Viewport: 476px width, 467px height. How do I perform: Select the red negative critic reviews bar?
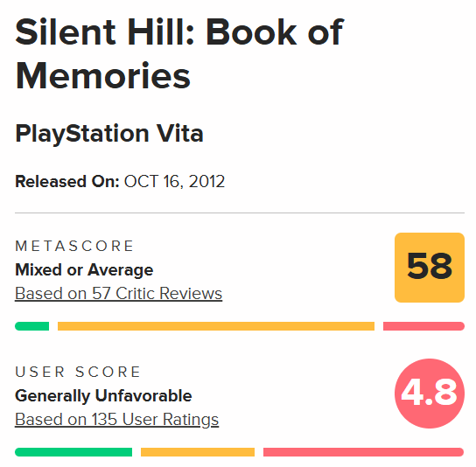click(x=423, y=326)
